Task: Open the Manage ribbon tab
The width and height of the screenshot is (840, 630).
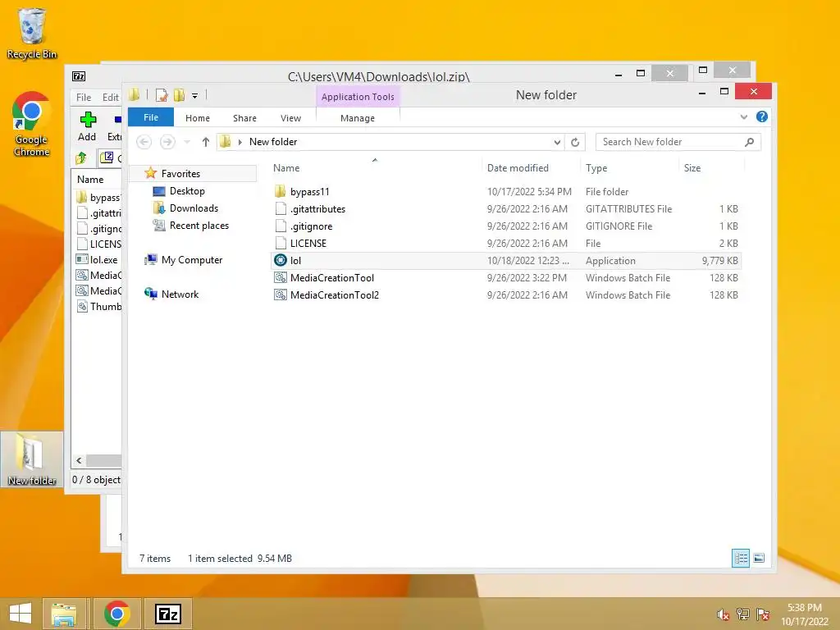Action: (x=358, y=118)
